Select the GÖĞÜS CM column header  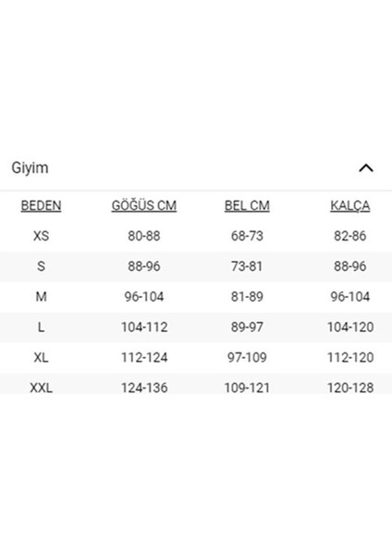tap(144, 205)
